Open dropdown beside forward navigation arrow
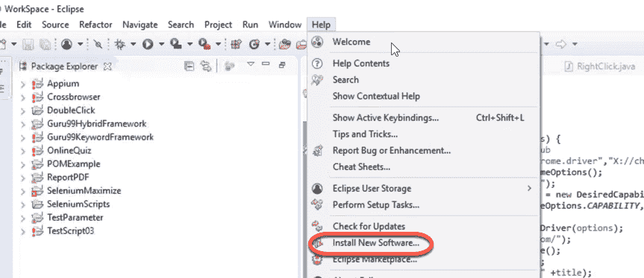The width and height of the screenshot is (644, 278). click(x=575, y=44)
